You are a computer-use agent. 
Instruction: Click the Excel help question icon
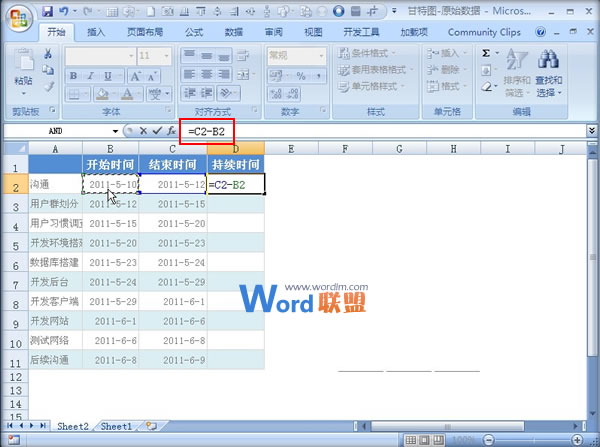(541, 32)
